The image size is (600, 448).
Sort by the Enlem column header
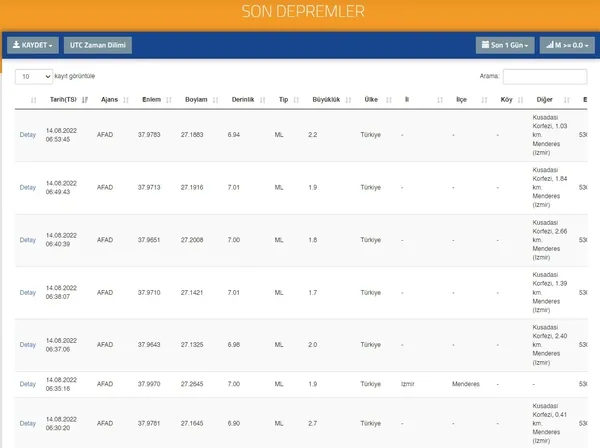151,99
